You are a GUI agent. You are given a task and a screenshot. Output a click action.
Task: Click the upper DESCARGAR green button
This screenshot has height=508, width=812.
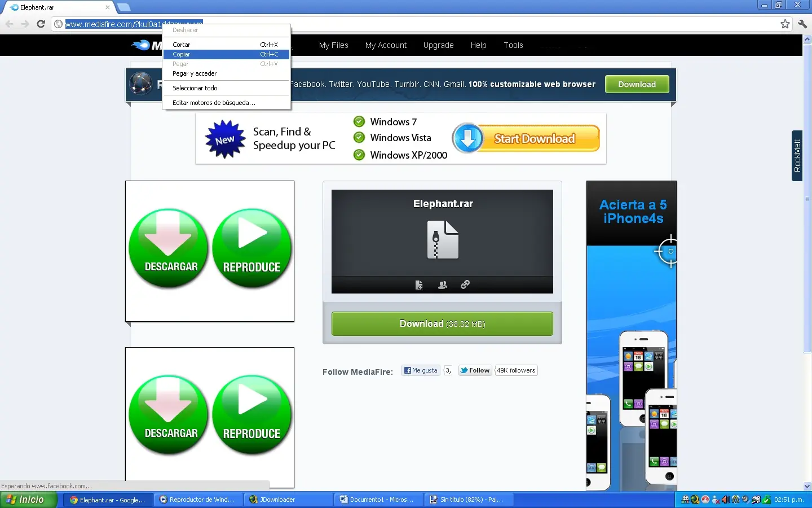169,248
